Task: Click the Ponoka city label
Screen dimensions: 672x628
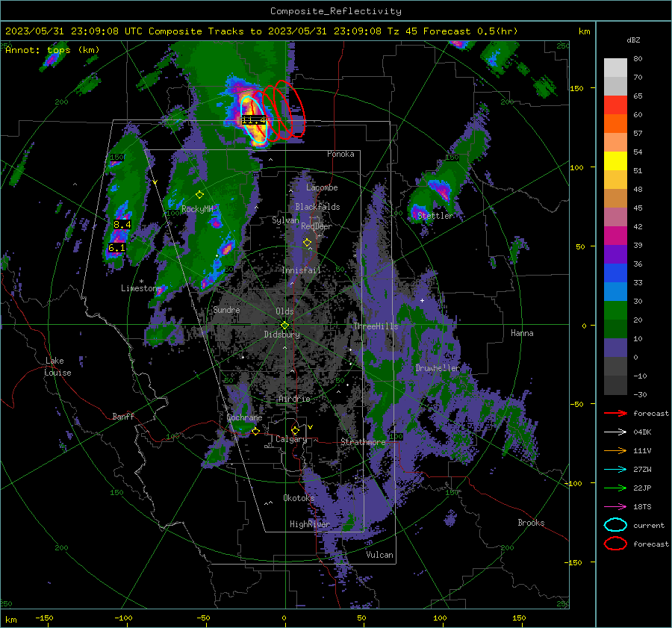Action: [x=340, y=154]
